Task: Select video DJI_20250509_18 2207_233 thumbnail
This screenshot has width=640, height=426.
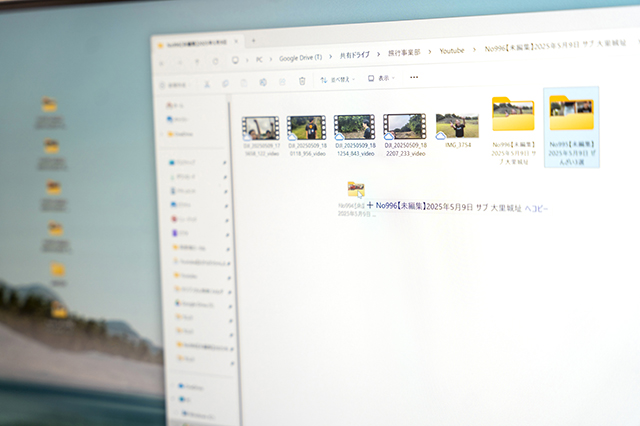Action: [404, 126]
